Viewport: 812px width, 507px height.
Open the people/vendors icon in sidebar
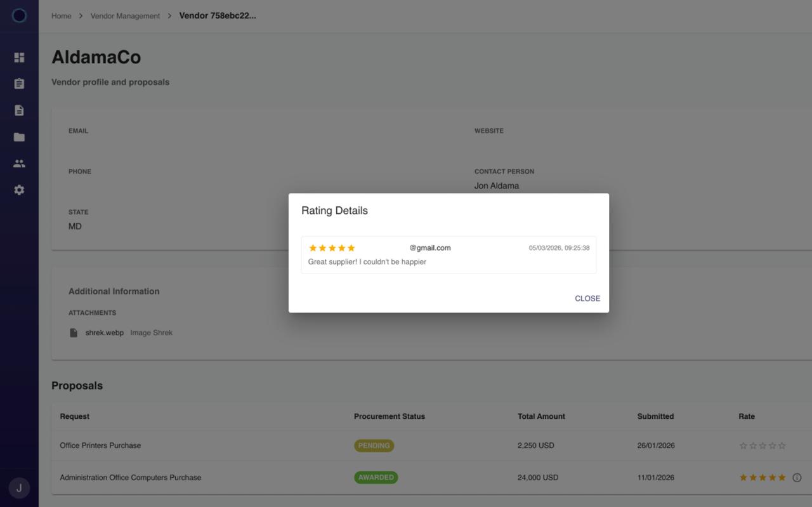tap(19, 164)
